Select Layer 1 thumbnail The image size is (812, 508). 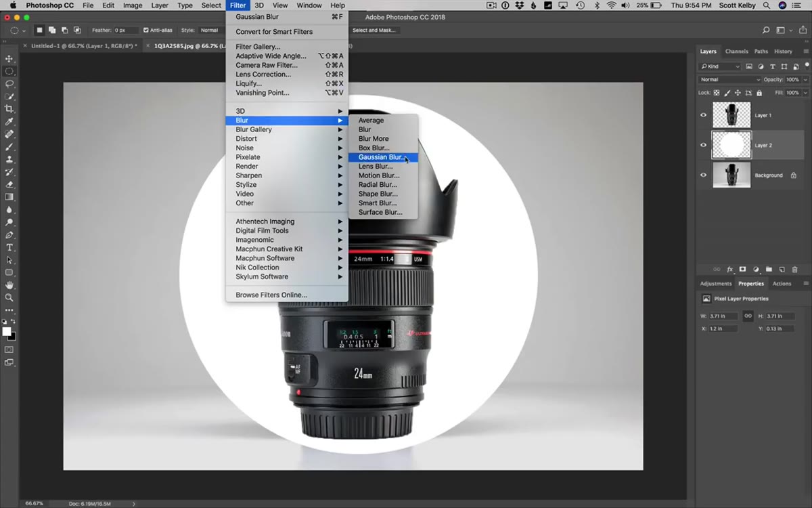pyautogui.click(x=731, y=115)
